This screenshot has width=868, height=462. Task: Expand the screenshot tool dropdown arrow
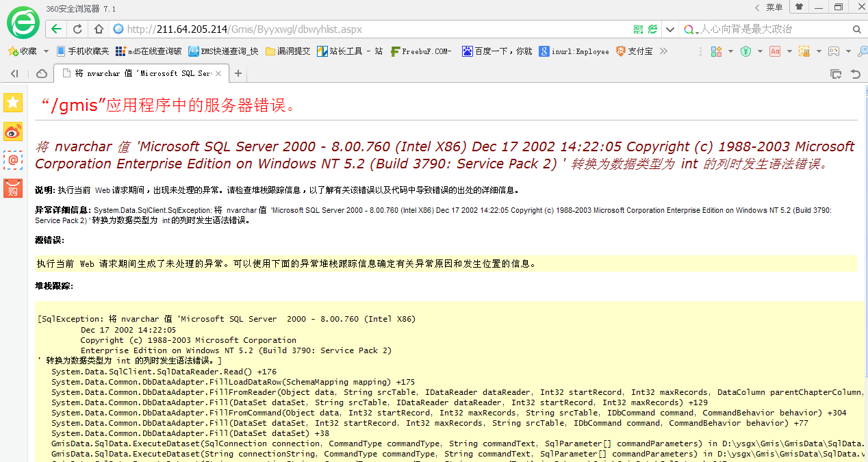click(819, 51)
